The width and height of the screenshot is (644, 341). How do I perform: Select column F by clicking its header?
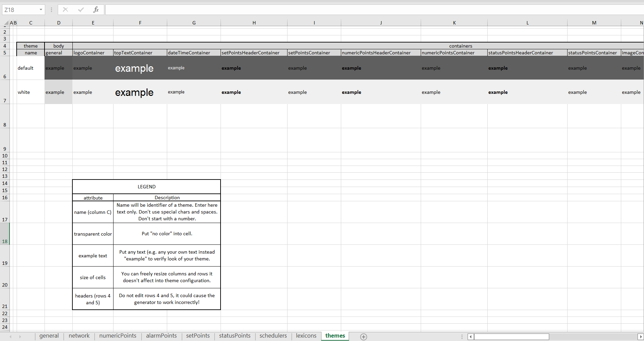[140, 22]
